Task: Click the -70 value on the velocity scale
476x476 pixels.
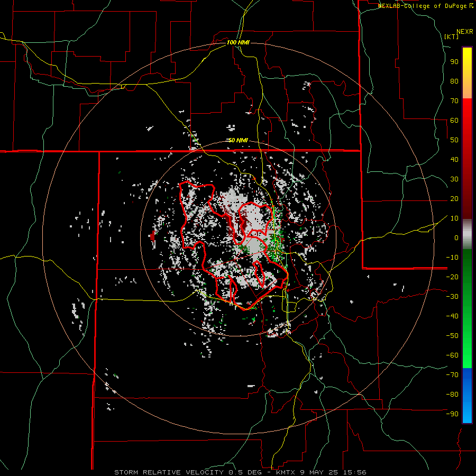Action: (x=452, y=375)
